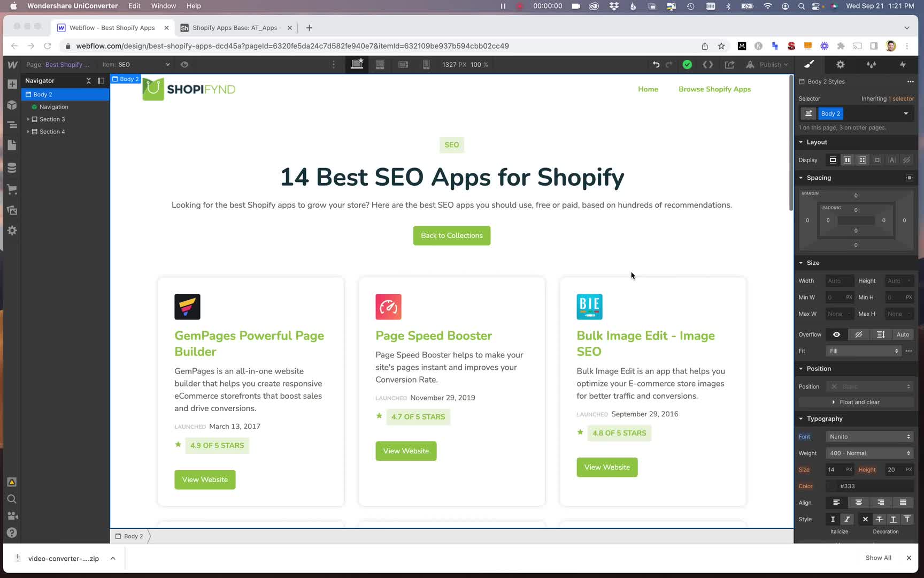This screenshot has width=924, height=578.
Task: Open the Video tutorials icon
Action: (12, 516)
